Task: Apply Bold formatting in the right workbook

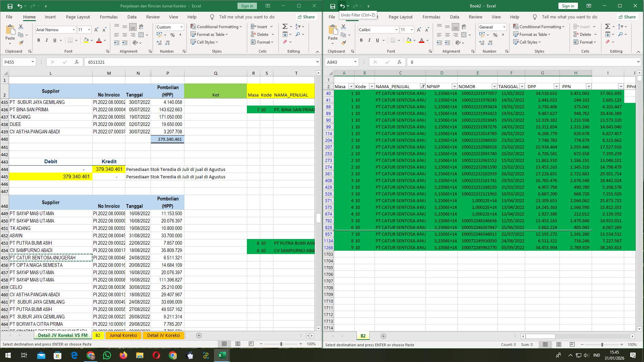Action: point(361,40)
